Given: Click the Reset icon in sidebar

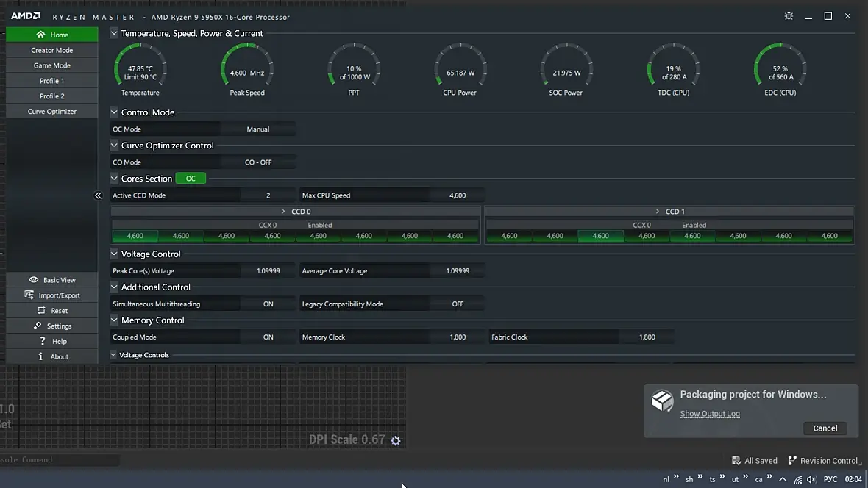Looking at the screenshot, I should [x=41, y=310].
